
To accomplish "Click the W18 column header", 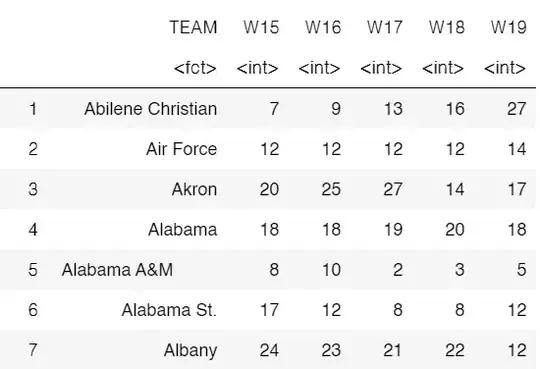I will [x=447, y=27].
